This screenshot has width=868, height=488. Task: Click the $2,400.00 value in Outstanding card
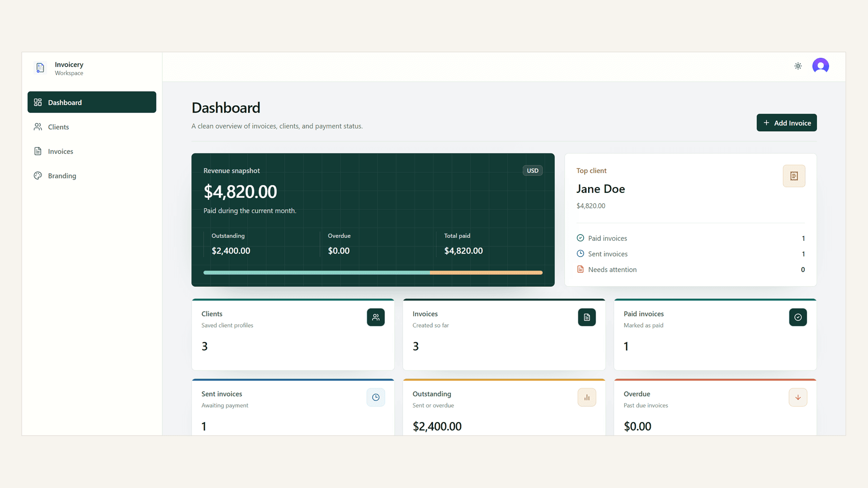click(x=437, y=426)
